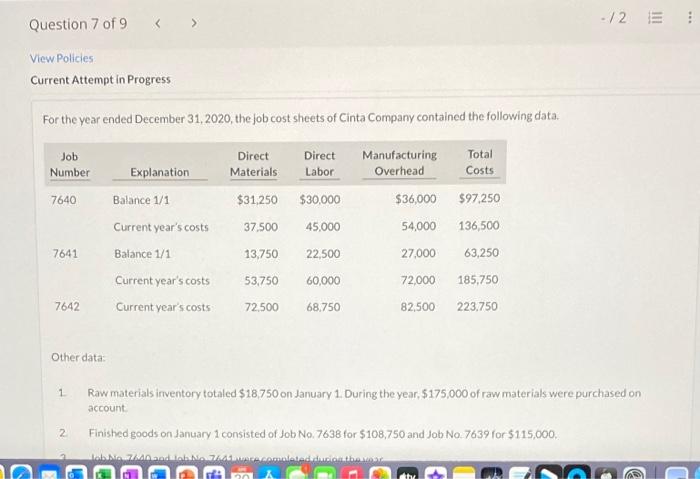Click the 22,500 direct labor value
This screenshot has width=700, height=479.
(x=323, y=254)
